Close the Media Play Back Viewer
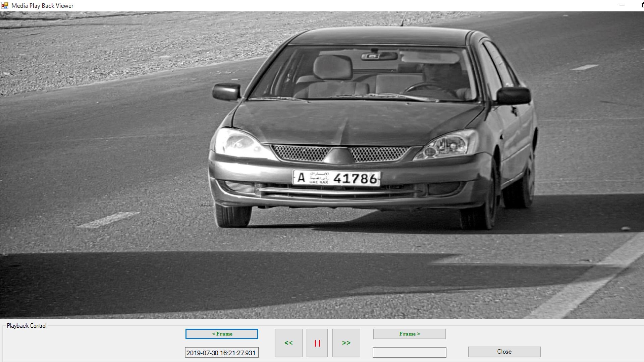This screenshot has height=362, width=644. click(504, 352)
